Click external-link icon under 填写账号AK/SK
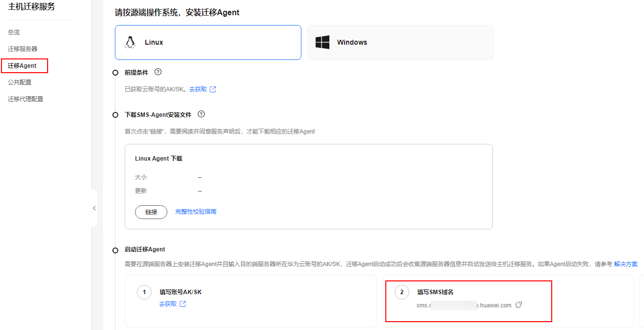This screenshot has height=330, width=644. coord(183,304)
